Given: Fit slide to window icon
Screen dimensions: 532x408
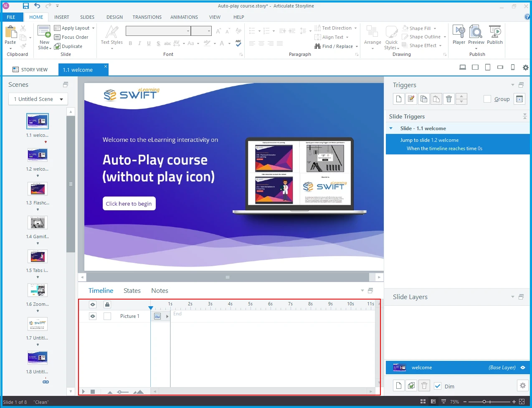Looking at the screenshot, I should click(x=522, y=402).
